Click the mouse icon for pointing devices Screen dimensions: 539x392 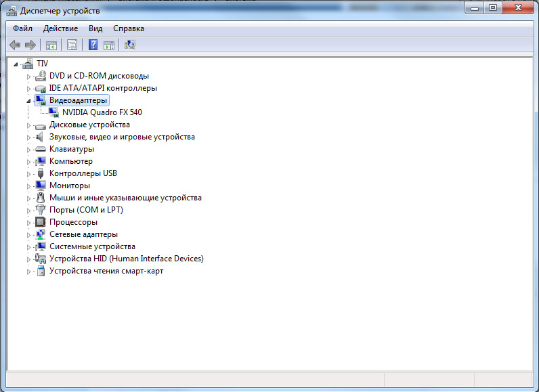[x=41, y=198]
